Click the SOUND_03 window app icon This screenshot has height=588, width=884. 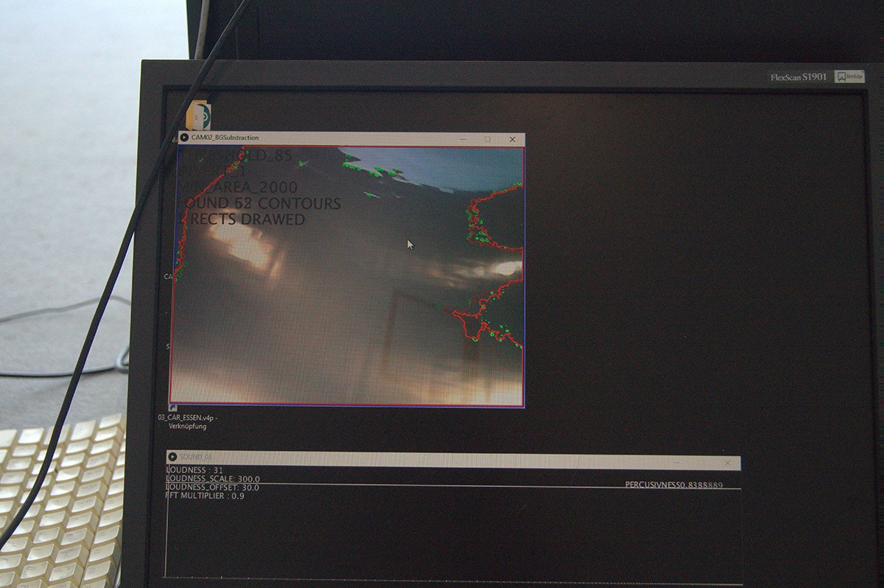click(172, 458)
